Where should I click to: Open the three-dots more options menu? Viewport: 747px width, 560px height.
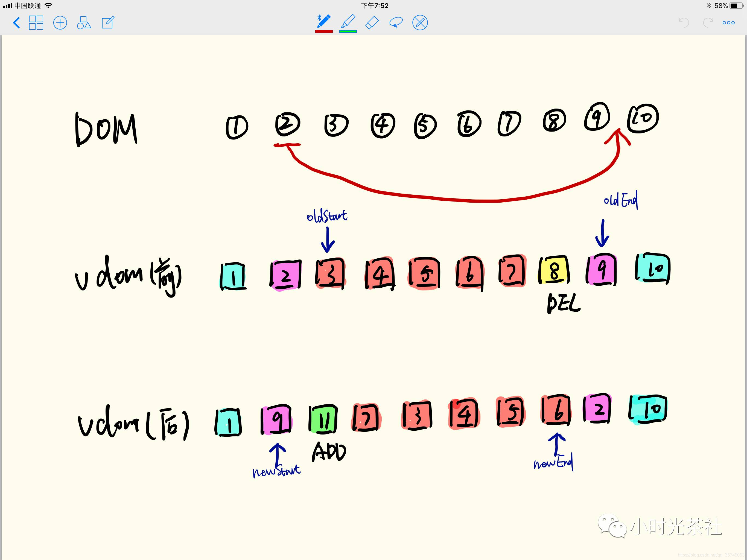pos(728,23)
